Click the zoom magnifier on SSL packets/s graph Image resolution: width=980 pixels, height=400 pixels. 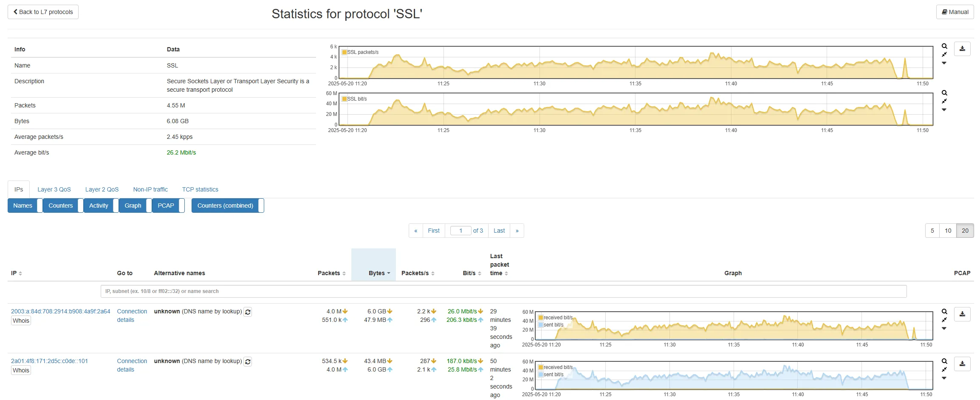point(944,46)
